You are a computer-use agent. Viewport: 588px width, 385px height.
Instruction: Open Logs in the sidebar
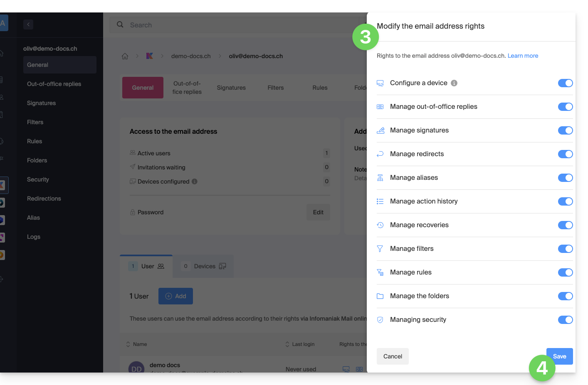coord(34,237)
